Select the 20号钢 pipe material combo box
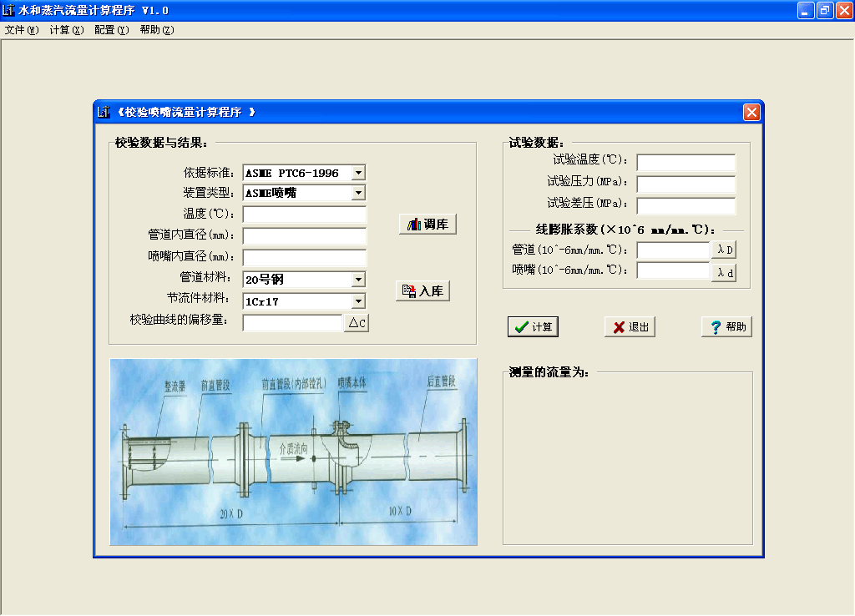Screen dimensions: 855x616 (304, 280)
